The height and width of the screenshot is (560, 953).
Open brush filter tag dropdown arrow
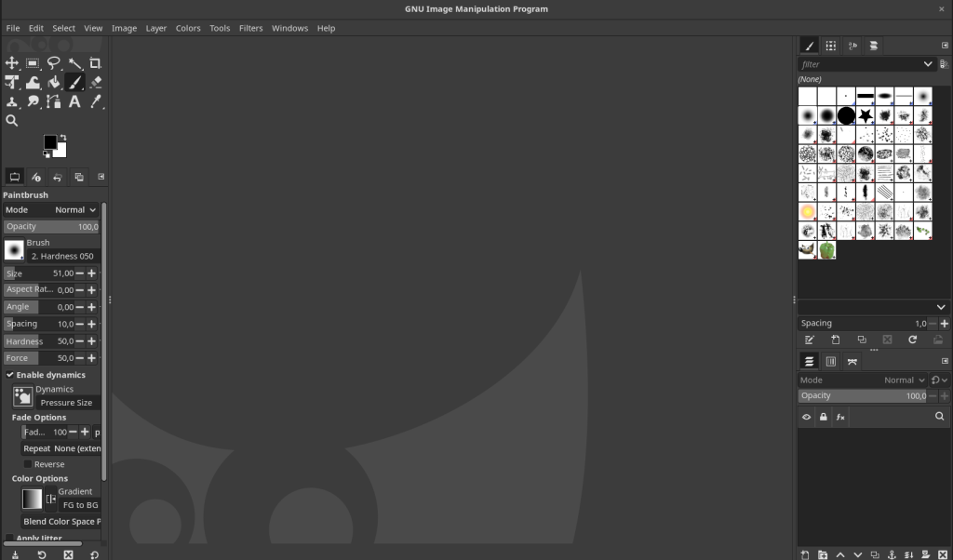coord(928,64)
